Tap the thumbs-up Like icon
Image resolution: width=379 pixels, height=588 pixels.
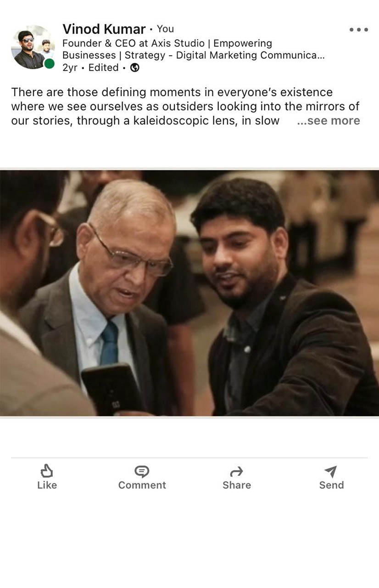pos(47,471)
